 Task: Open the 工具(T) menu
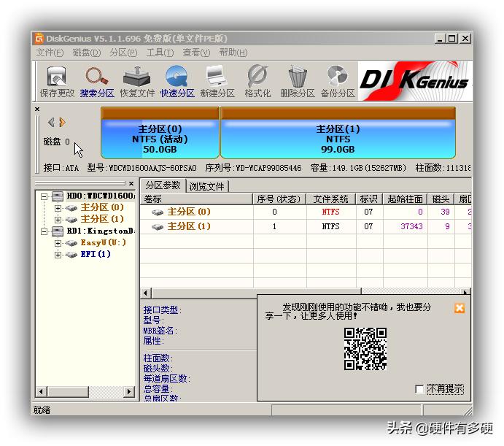[159, 53]
